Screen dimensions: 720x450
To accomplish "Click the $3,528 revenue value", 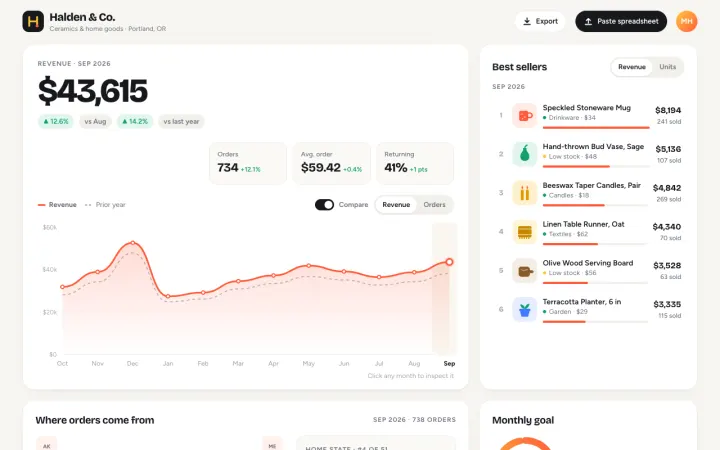I will 667,265.
